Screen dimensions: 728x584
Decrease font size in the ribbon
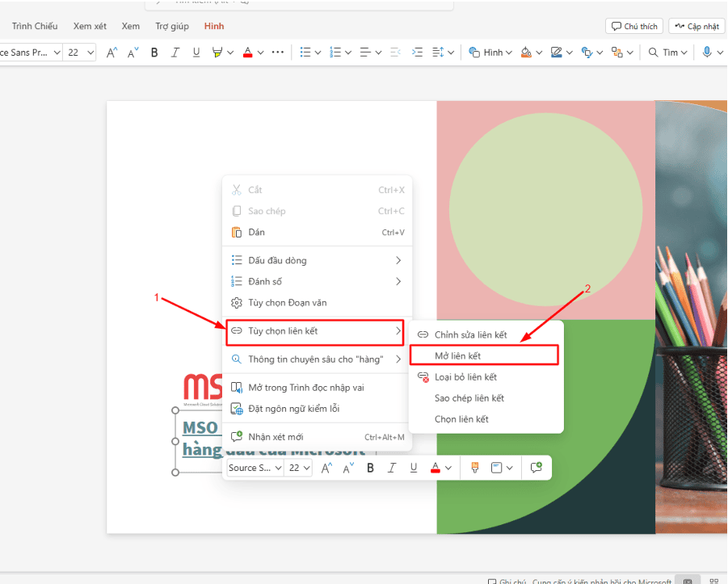tap(133, 53)
